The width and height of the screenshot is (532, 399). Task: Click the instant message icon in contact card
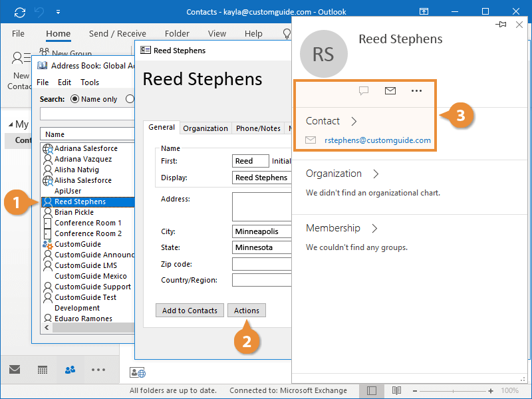pos(364,90)
